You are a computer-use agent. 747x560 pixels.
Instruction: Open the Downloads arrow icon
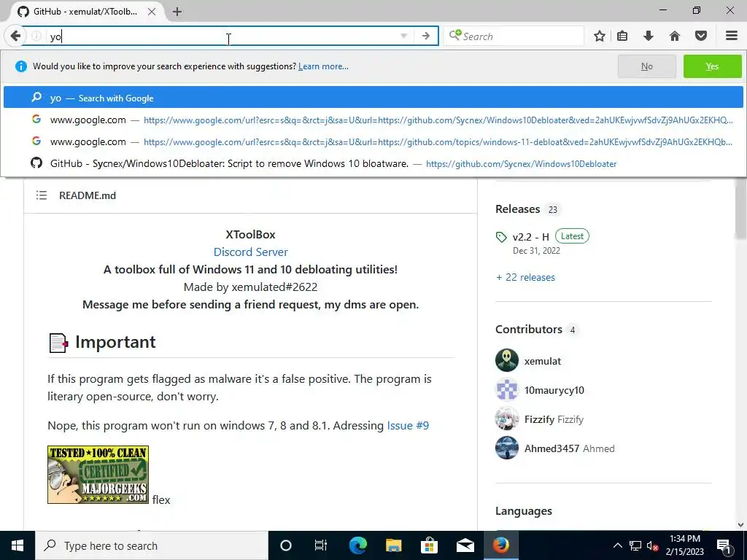click(x=648, y=36)
